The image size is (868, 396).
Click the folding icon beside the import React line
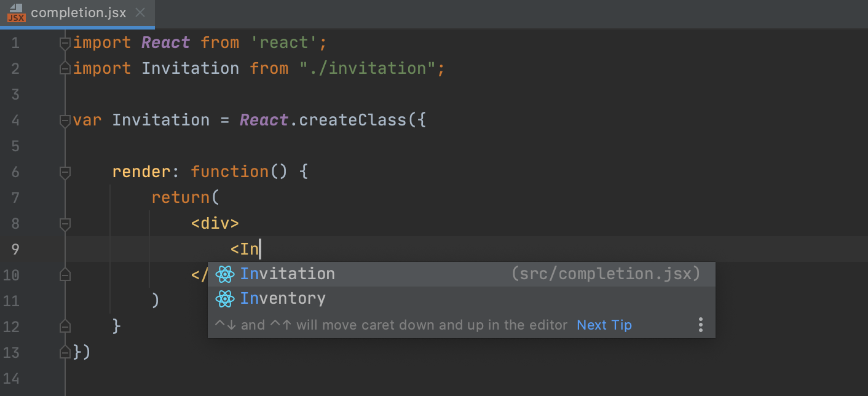tap(65, 42)
